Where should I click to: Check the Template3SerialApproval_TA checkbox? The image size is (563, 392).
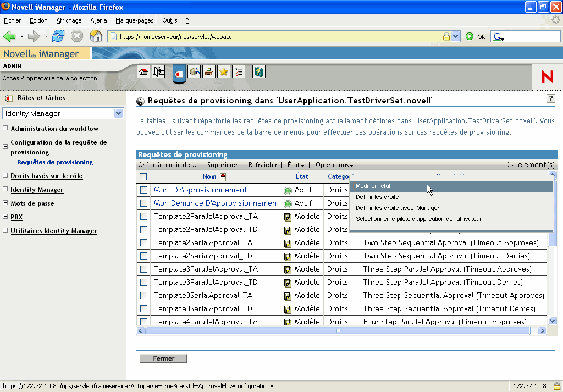pyautogui.click(x=143, y=295)
